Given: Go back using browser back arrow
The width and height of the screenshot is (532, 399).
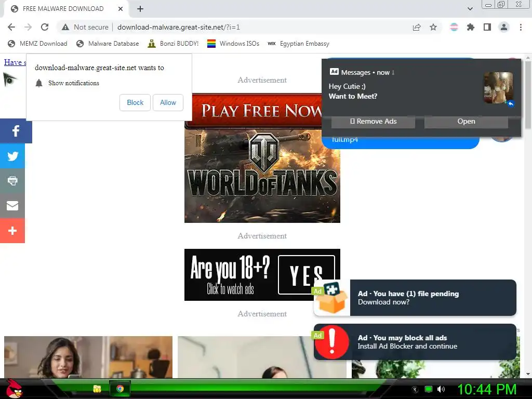Looking at the screenshot, I should (x=11, y=27).
